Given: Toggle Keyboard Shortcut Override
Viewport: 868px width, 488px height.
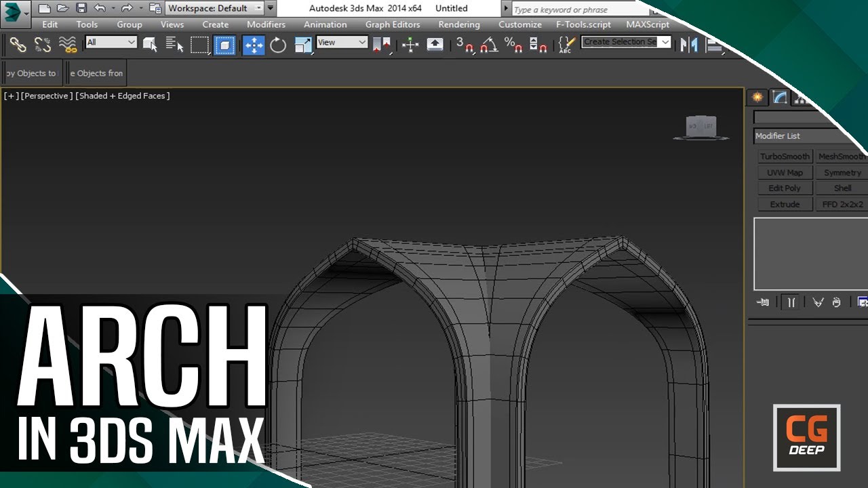Looking at the screenshot, I should (435, 45).
